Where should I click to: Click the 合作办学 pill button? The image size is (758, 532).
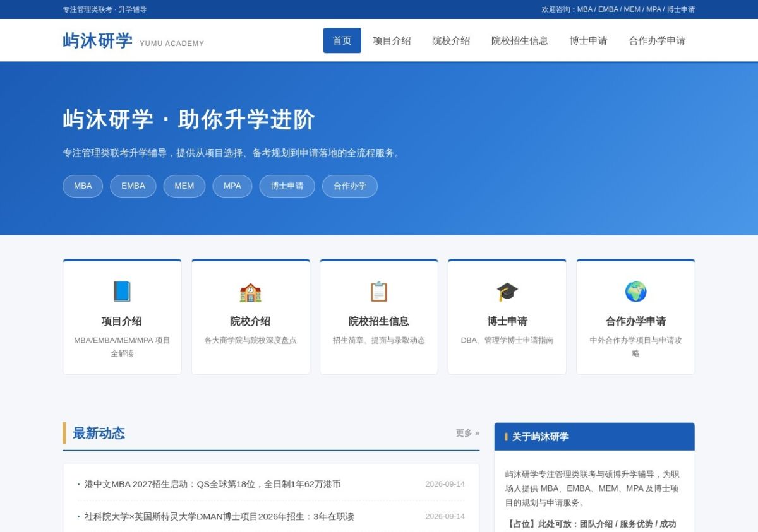click(x=350, y=186)
